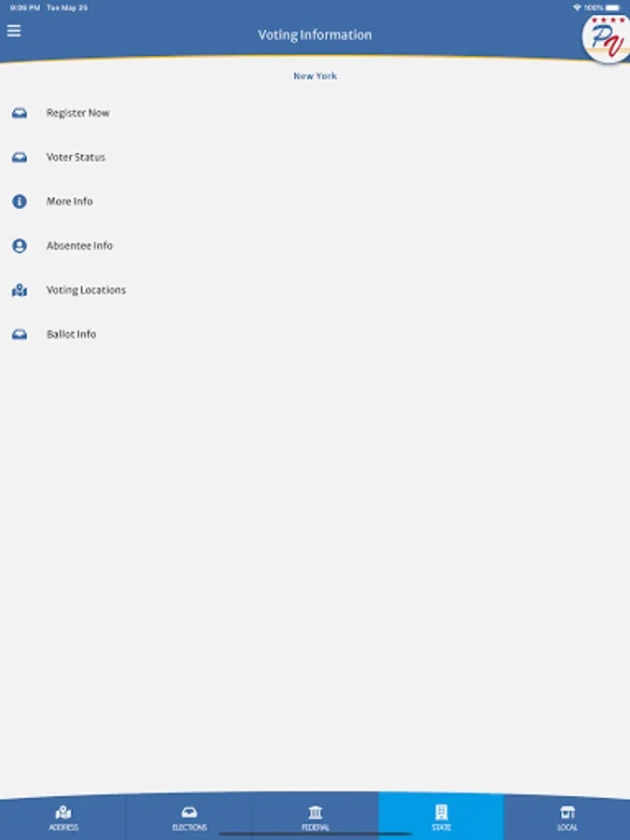Select the highlighted State tab
The image size is (630, 840).
(441, 817)
